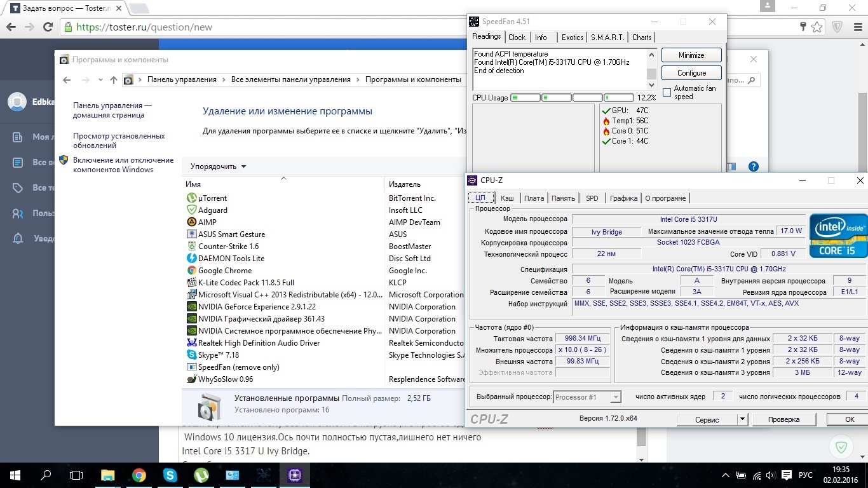
Task: Open taskbar search magnifier
Action: tap(46, 475)
